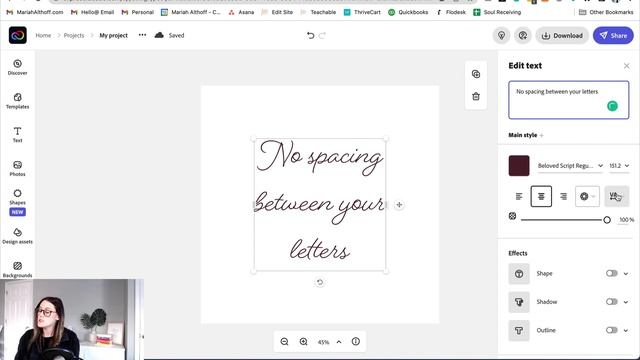Click the 45% zoom value
This screenshot has width=640, height=360.
(x=323, y=342)
